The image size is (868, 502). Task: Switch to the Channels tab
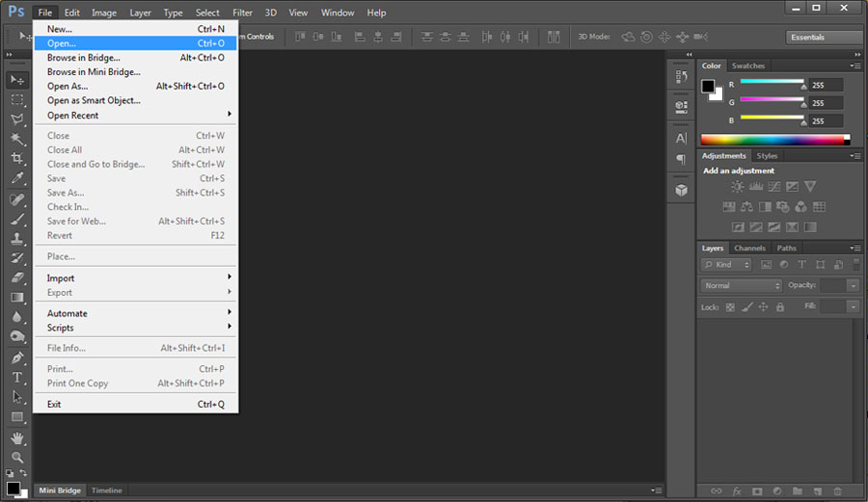(749, 249)
